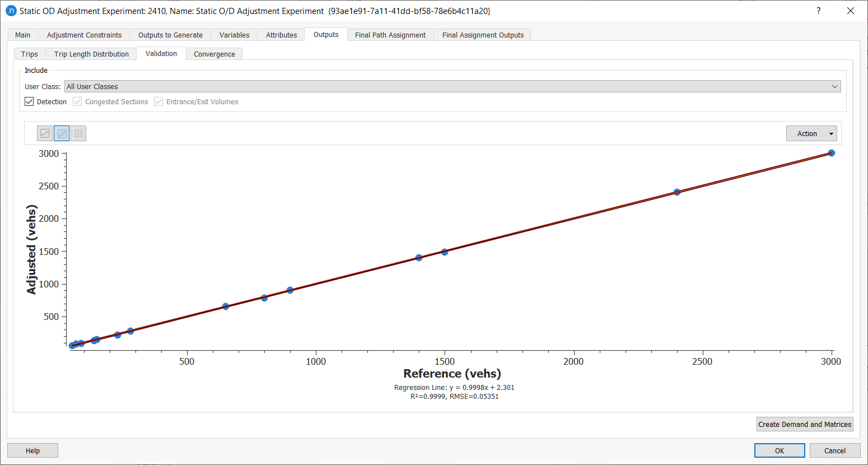The image size is (868, 465).
Task: Click the Help button
Action: click(x=32, y=450)
